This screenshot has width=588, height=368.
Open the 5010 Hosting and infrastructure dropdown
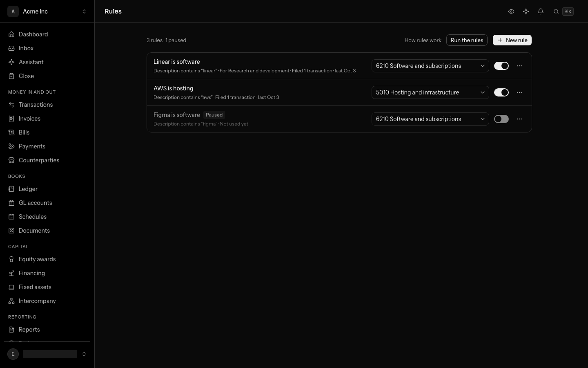tap(430, 92)
